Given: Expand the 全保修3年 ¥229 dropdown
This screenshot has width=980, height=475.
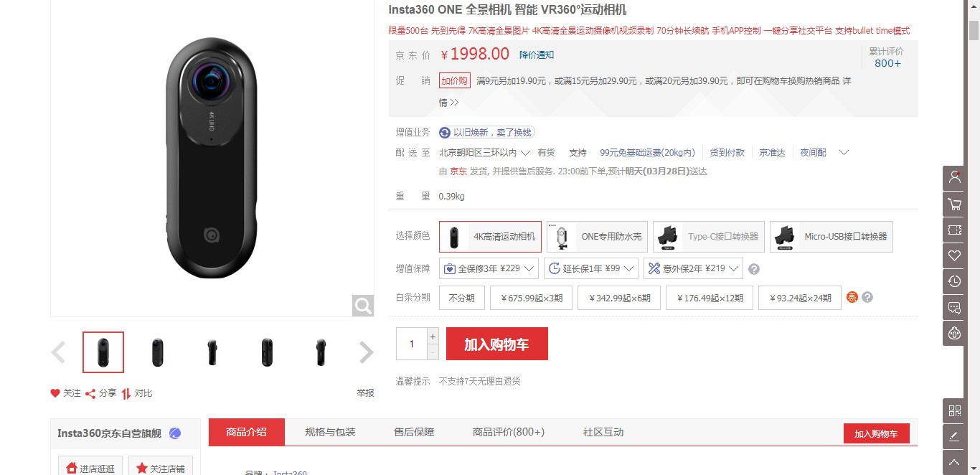Looking at the screenshot, I should point(489,268).
